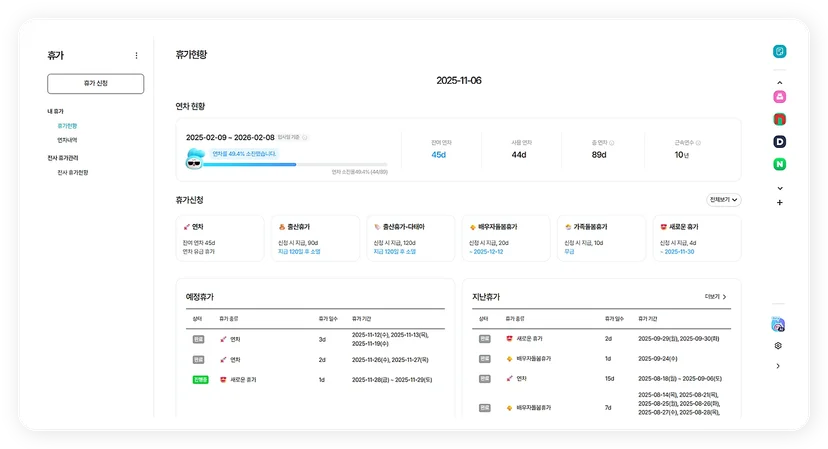The height and width of the screenshot is (449, 828).
Task: Open the pink app shortcut in right sidebar
Action: (x=779, y=97)
